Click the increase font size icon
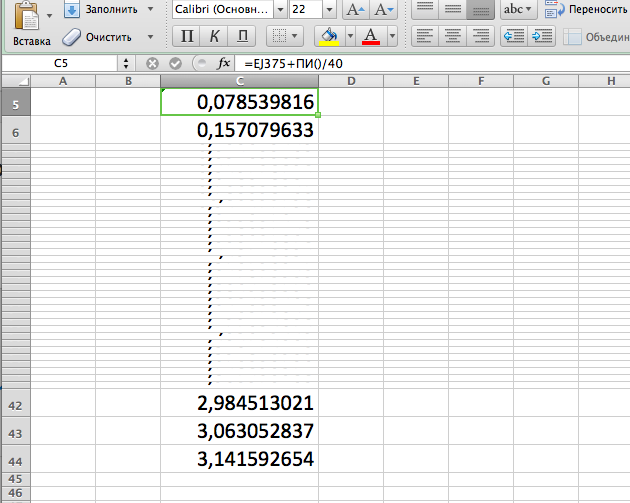 coord(355,10)
